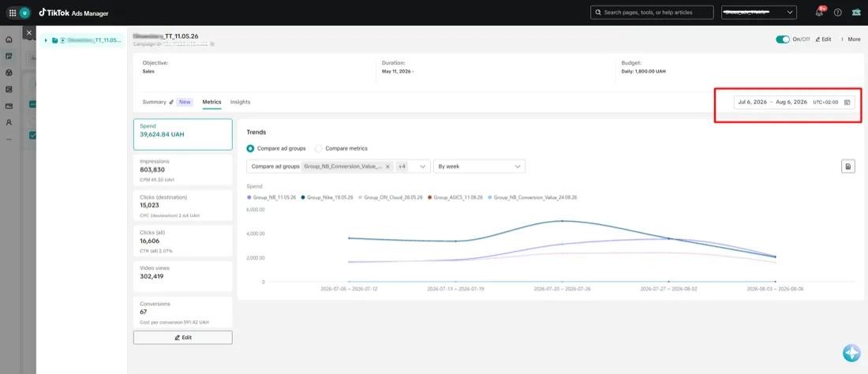
Task: Switch to the Summary tab
Action: [154, 103]
